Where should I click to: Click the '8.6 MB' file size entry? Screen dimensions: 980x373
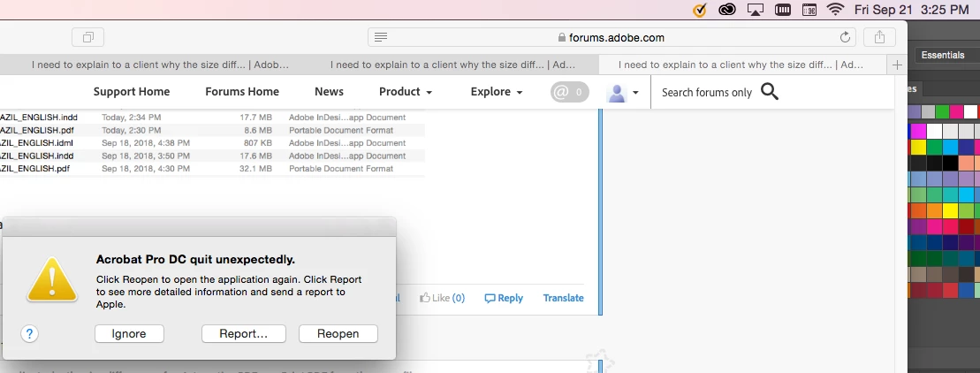coord(257,130)
